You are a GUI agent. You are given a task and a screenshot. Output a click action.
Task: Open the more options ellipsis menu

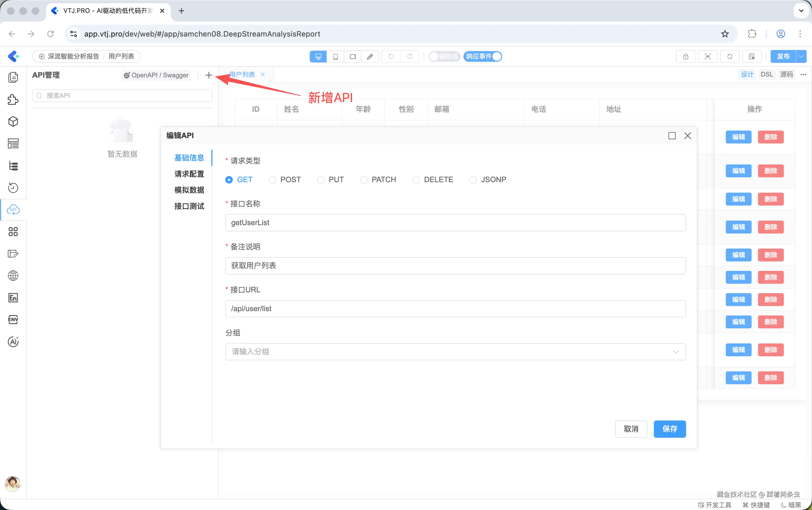[x=803, y=74]
